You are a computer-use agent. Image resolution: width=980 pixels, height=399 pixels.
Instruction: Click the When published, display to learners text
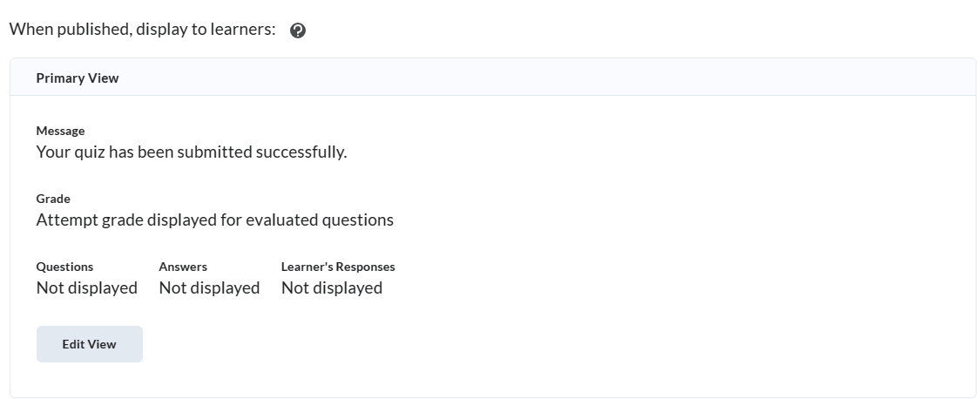coord(142,30)
